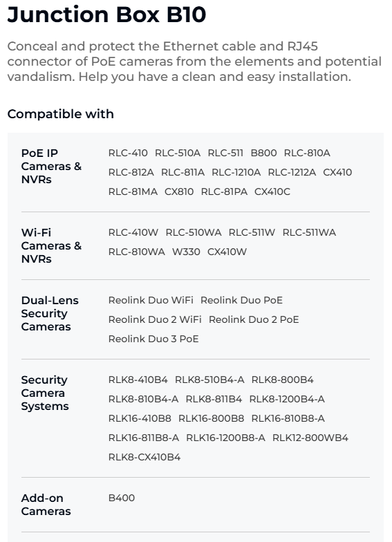The width and height of the screenshot is (392, 542).
Task: Open the CX410C camera entry
Action: (272, 191)
